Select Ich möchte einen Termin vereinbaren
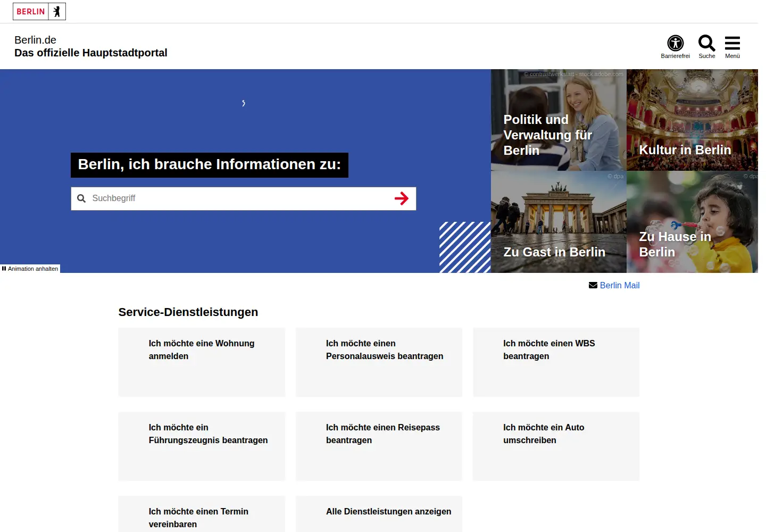This screenshot has width=766, height=532. [x=202, y=514]
